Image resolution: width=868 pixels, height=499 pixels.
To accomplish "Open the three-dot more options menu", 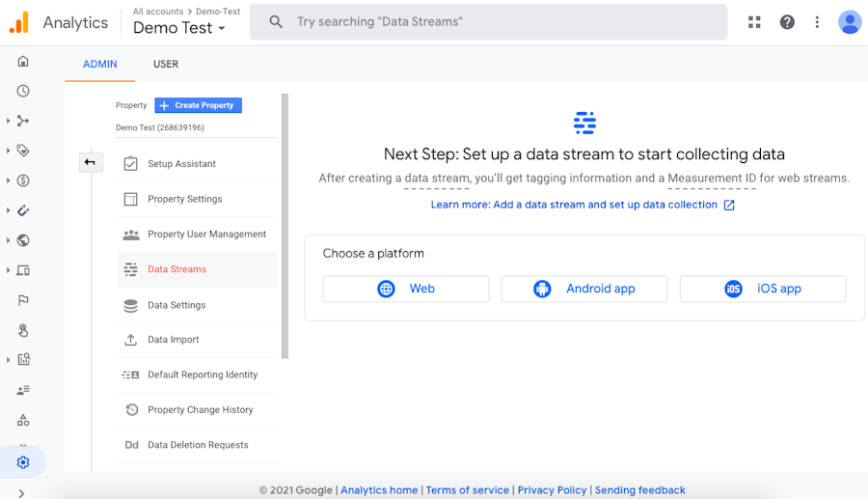I will 817,21.
